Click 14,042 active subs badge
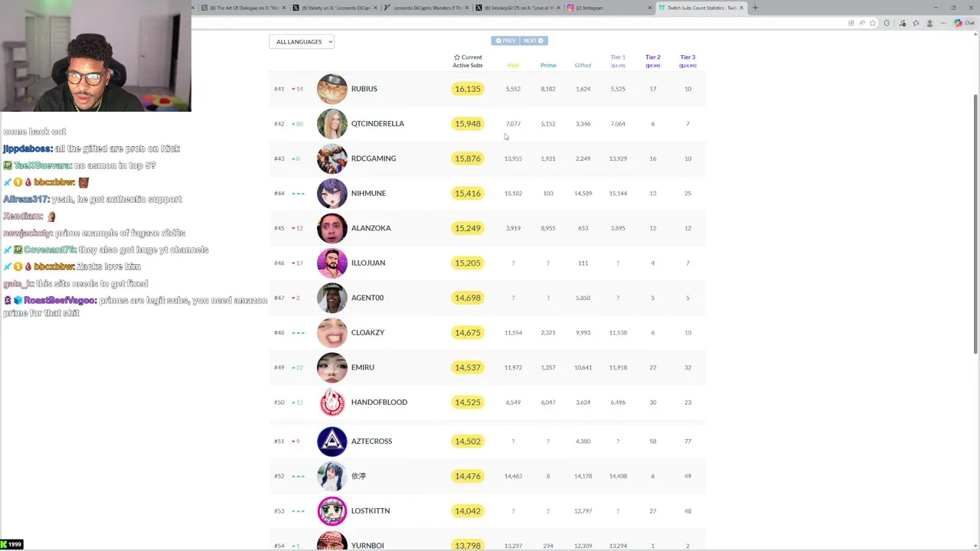Screen dimensions: 980x551 tap(468, 511)
